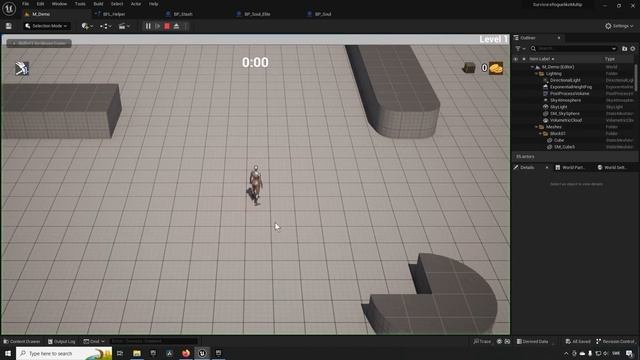The width and height of the screenshot is (640, 360).
Task: Click the gold coins icon in game HUD
Action: (496, 68)
